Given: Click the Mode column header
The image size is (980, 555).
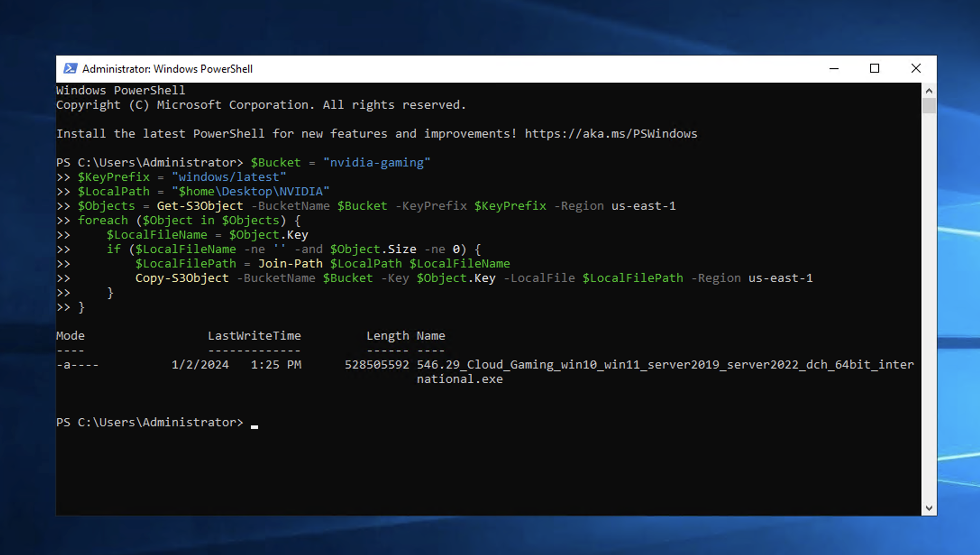Looking at the screenshot, I should (x=70, y=336).
